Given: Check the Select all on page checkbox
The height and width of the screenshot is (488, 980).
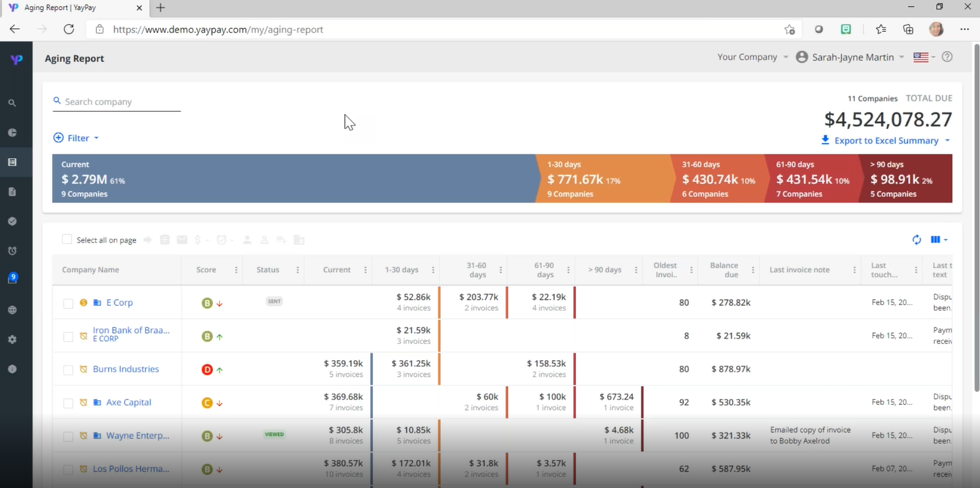Looking at the screenshot, I should (67, 240).
